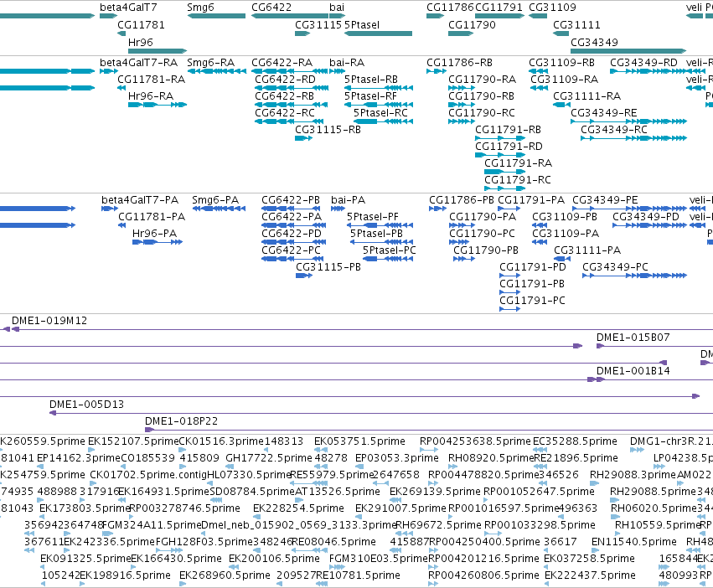713x588 pixels.
Task: Click the Smg6-PA protein label
Action: click(x=215, y=200)
